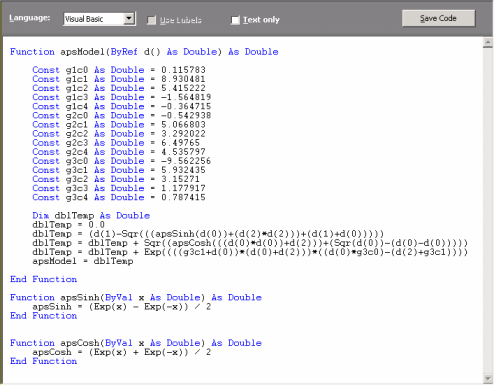Click the dblTemp = 0.0 line

(x=68, y=225)
